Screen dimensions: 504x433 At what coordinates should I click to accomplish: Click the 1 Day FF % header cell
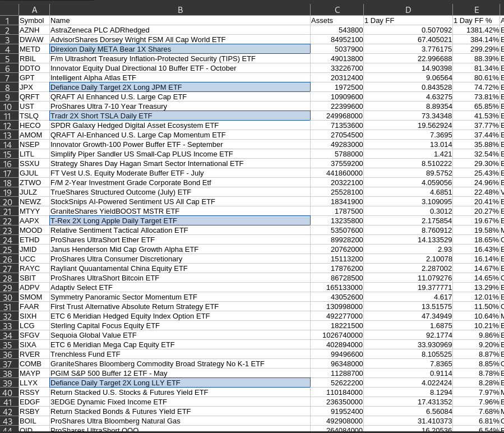pos(477,21)
